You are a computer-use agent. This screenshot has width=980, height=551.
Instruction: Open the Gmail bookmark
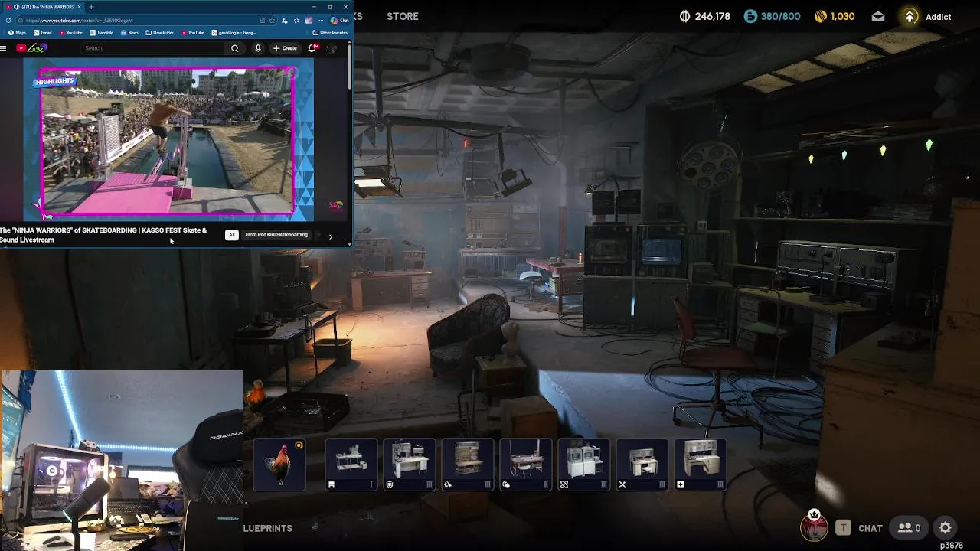coord(42,33)
